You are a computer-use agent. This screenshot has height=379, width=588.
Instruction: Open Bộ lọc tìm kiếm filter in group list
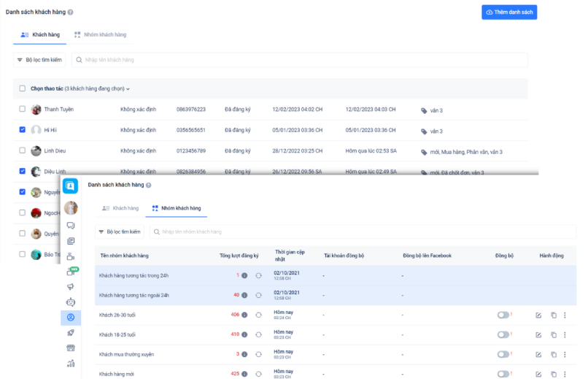tap(119, 231)
